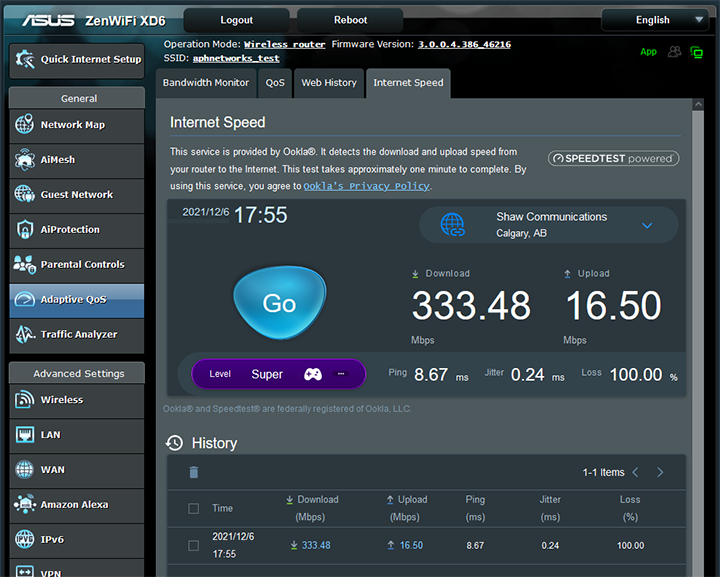Open AiProtection shield icon
This screenshot has height=577, width=720.
pos(25,230)
